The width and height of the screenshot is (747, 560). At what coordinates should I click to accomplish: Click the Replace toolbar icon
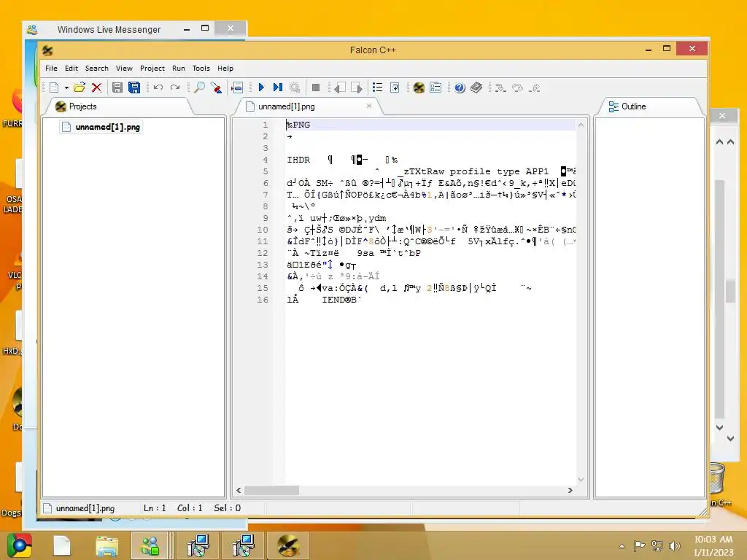point(216,87)
